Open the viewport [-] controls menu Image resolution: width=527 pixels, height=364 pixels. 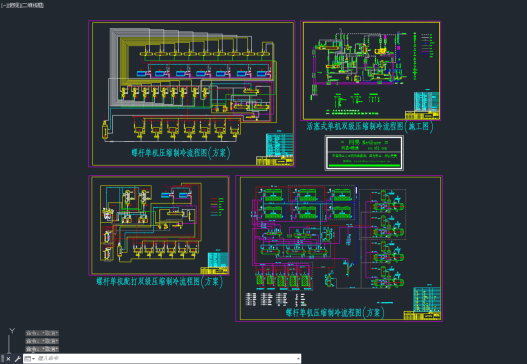3,5
